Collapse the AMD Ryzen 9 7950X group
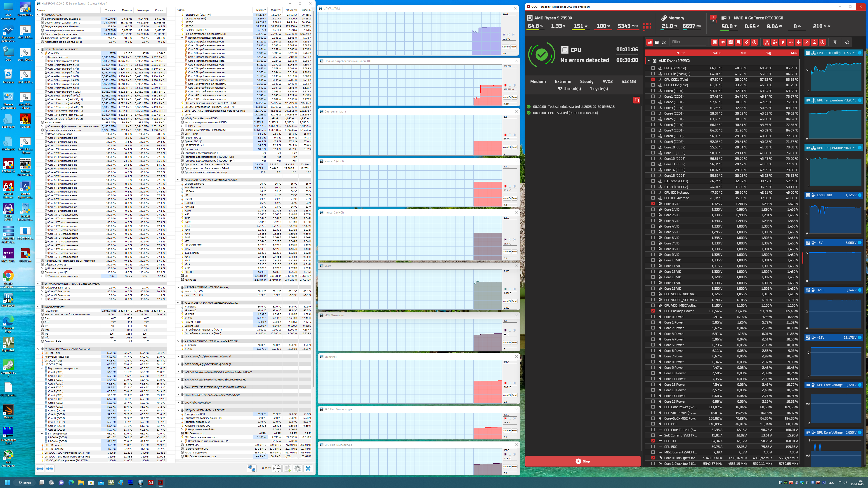Viewport: 868px width, 488px height. point(649,61)
